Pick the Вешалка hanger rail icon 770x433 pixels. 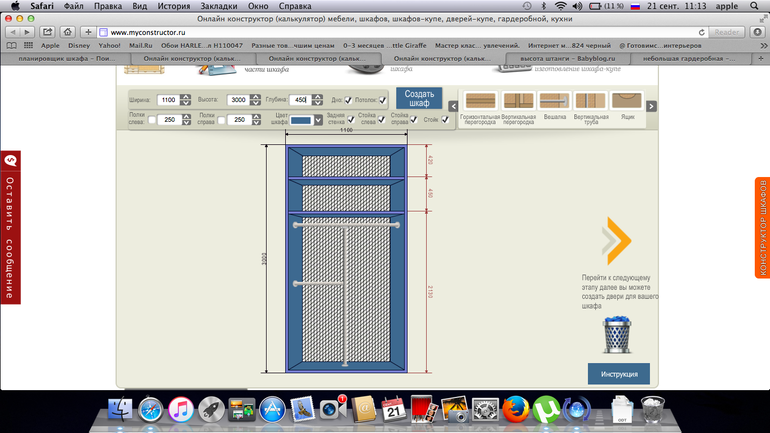[x=554, y=101]
